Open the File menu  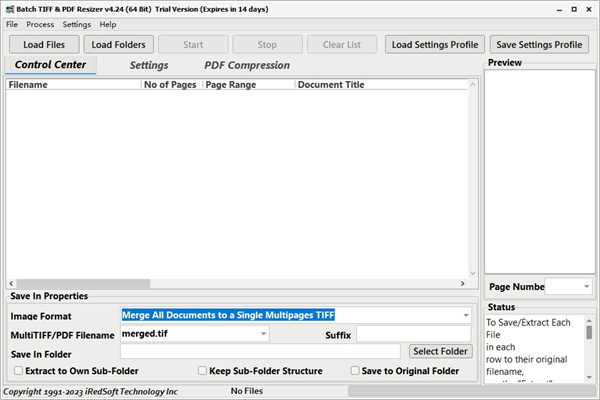pyautogui.click(x=12, y=24)
